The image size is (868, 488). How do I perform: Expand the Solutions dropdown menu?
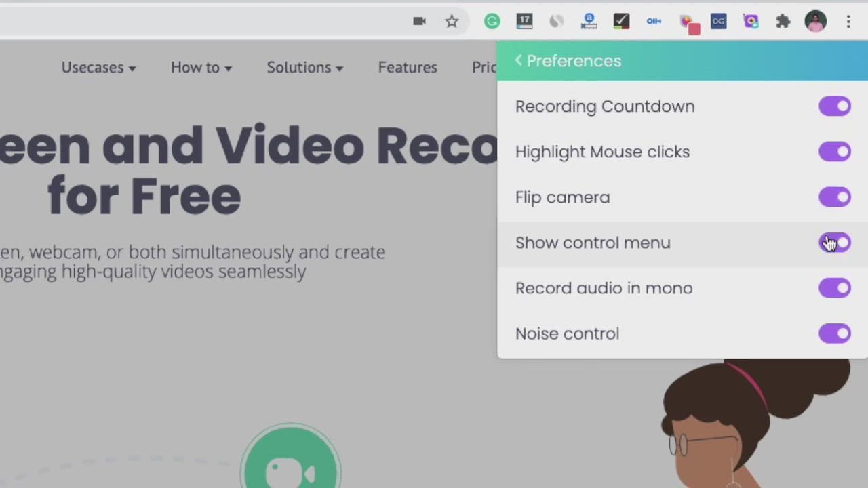pos(305,67)
